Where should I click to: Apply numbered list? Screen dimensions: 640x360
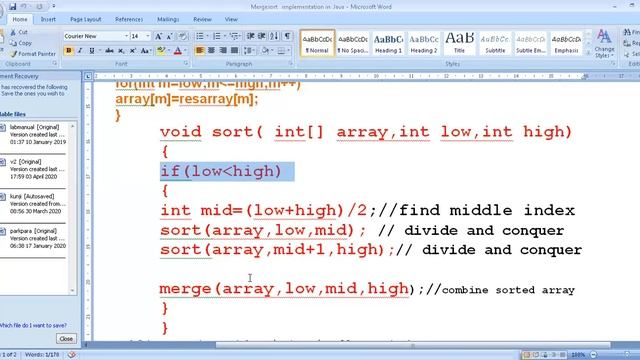[217, 36]
